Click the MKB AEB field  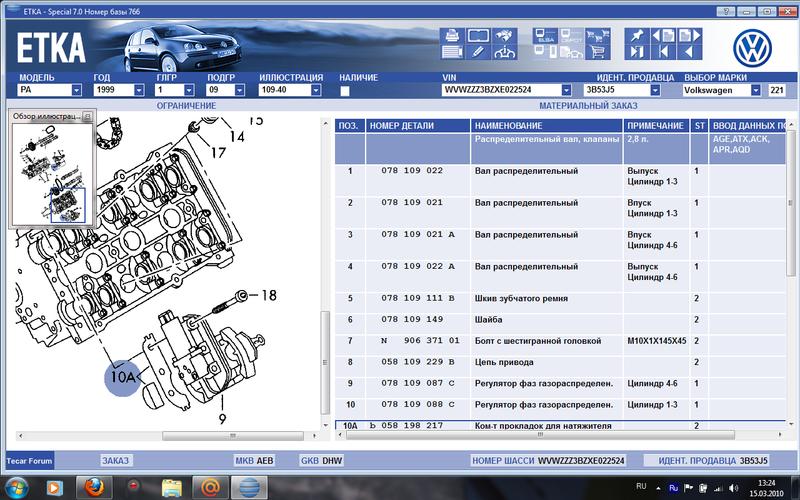click(x=254, y=460)
